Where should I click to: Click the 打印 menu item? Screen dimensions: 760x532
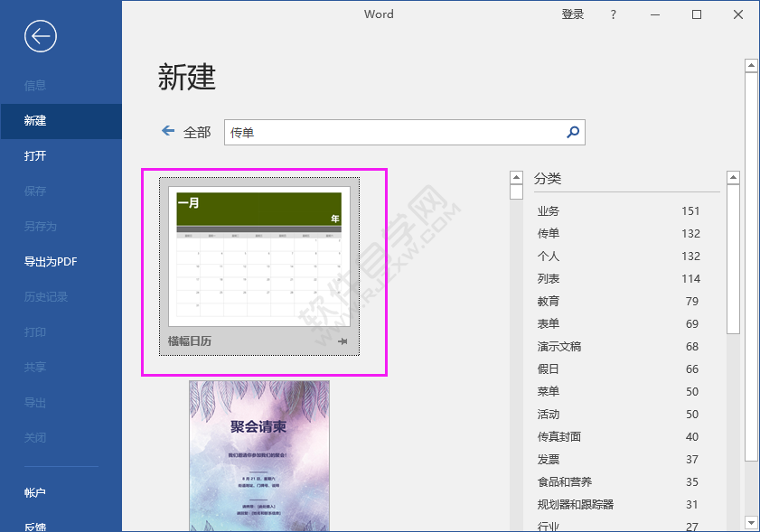tap(35, 332)
